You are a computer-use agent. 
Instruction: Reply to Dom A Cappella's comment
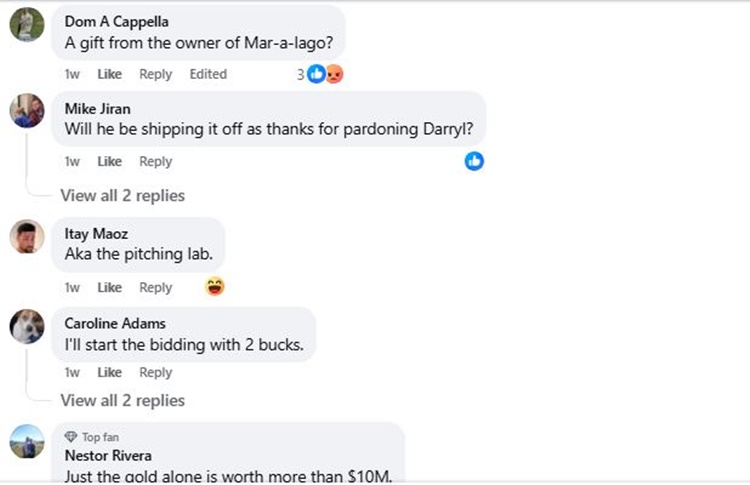(155, 74)
